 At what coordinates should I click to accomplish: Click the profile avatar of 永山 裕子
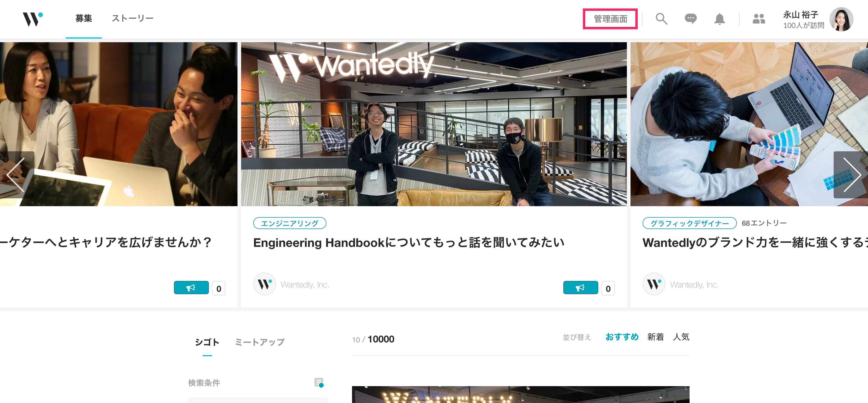click(841, 19)
